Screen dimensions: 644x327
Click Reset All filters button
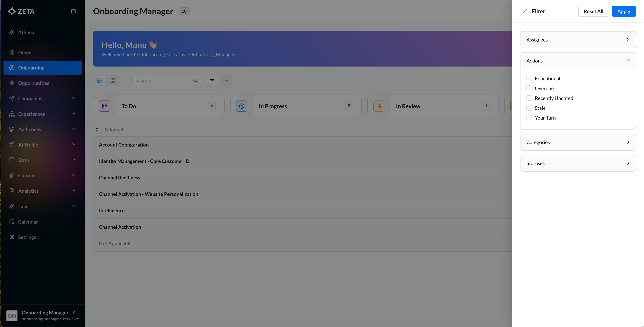tap(593, 11)
